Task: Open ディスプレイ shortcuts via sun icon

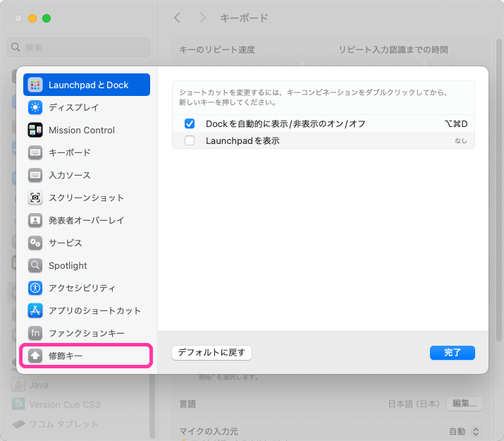Action: (x=36, y=107)
